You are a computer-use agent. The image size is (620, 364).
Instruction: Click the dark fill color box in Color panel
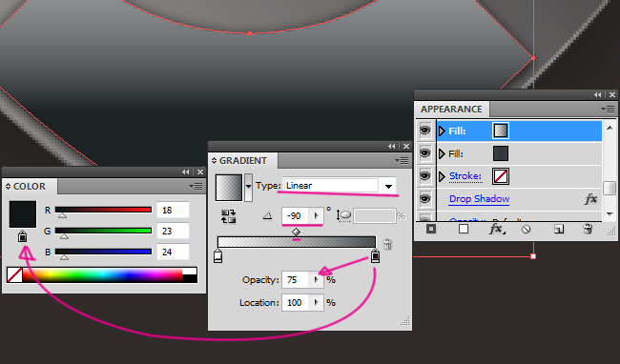point(23,214)
